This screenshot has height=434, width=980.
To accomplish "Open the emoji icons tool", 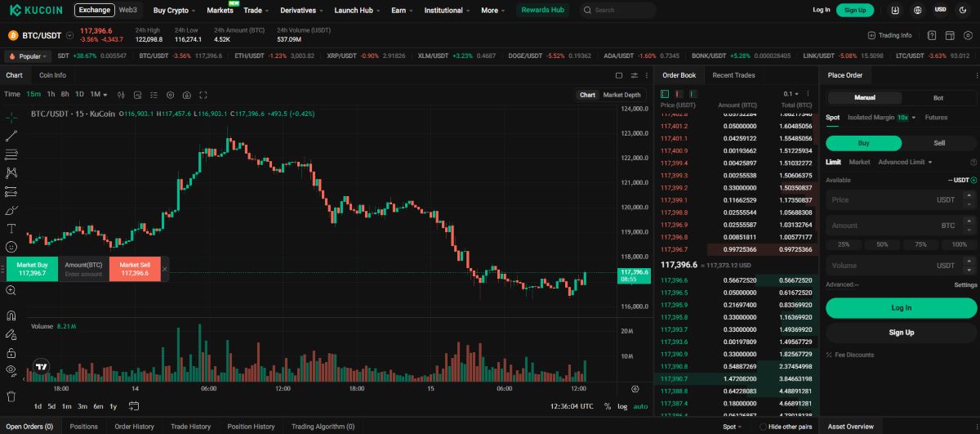I will (x=11, y=247).
